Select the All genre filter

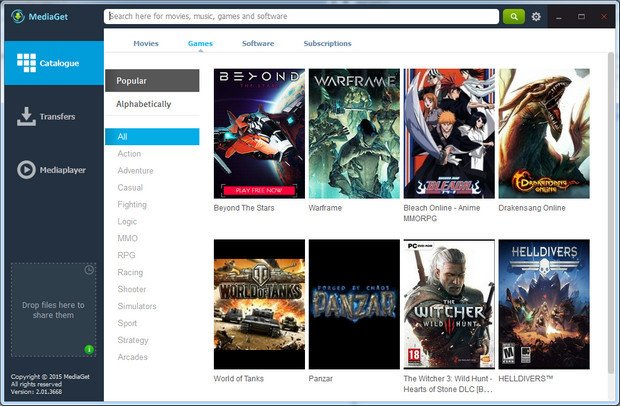pyautogui.click(x=152, y=136)
